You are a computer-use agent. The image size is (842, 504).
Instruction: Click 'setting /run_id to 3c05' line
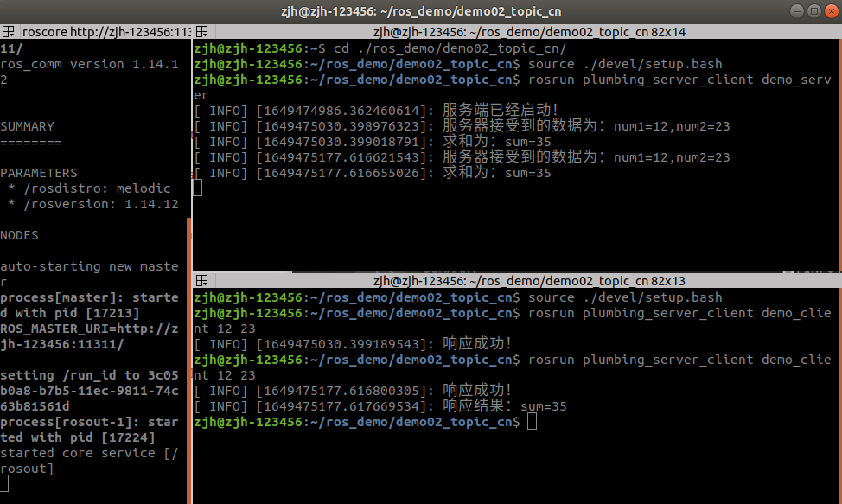(x=89, y=375)
